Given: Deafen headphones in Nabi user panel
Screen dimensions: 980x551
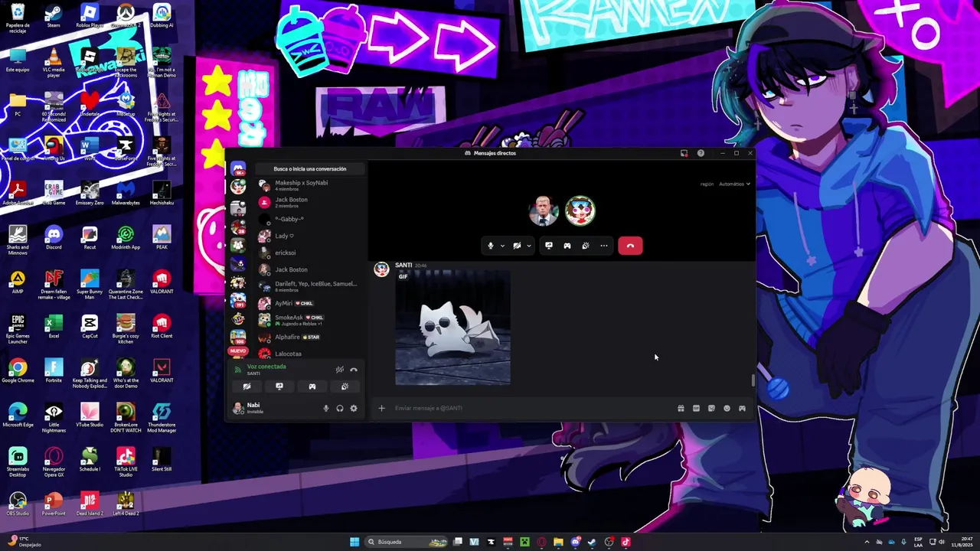Looking at the screenshot, I should pos(340,408).
